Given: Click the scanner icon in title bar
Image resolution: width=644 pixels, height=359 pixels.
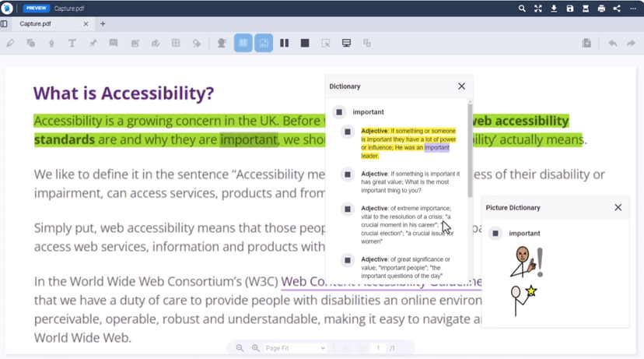Looking at the screenshot, I should tap(586, 9).
